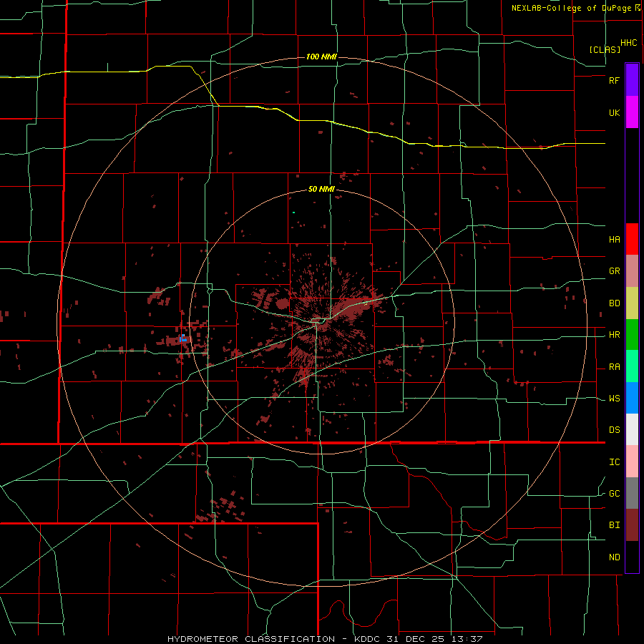
Task: Click the KDDC radar site identifier
Action: click(x=368, y=639)
